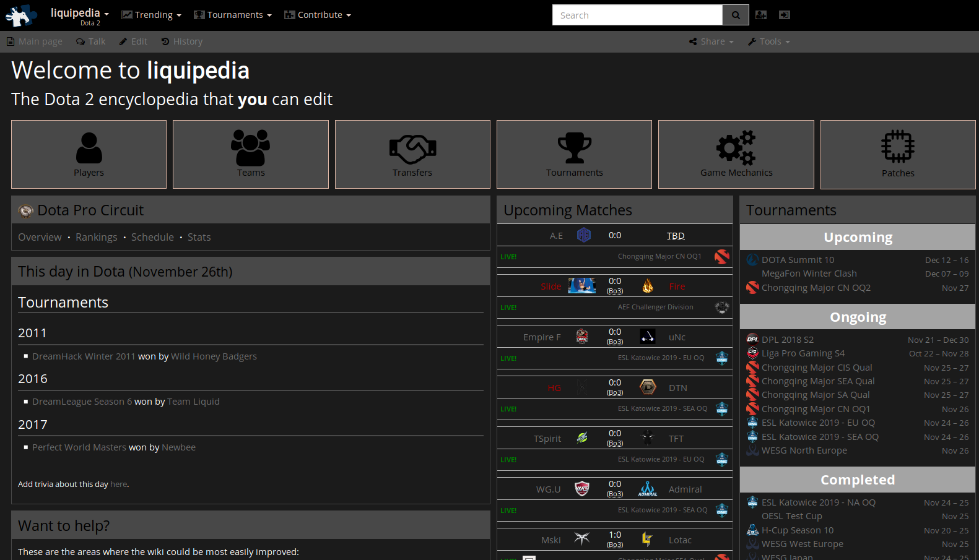Open the Main page tab
Screen dimensions: 979x560
[x=35, y=41]
